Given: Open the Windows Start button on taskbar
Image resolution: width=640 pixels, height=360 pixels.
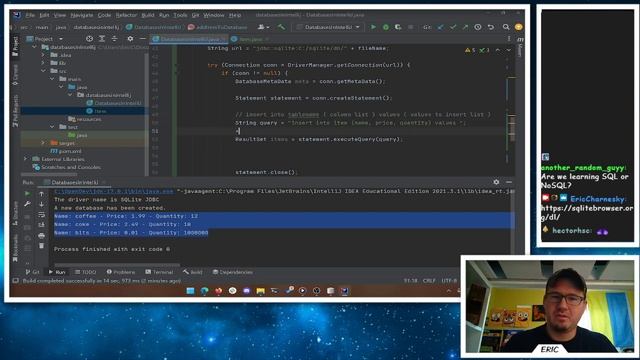Looking at the screenshot, I should coord(190,291).
